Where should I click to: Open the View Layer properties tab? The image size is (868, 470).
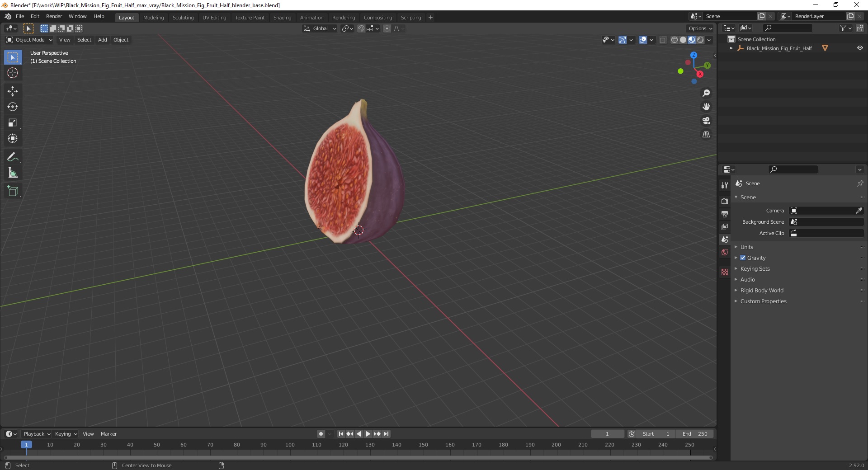725,226
